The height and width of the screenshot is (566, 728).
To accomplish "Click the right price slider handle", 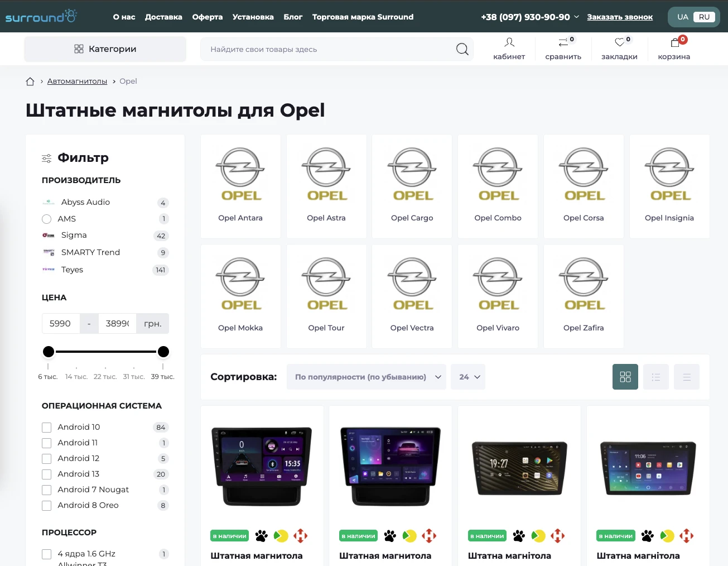I will tap(163, 352).
